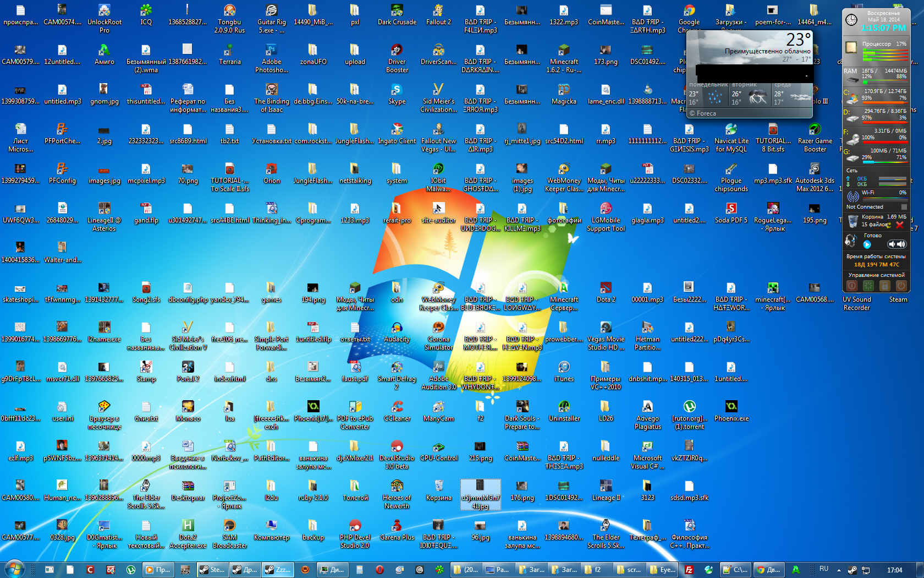Open the taskbar clock showing 17:04
This screenshot has height=578, width=924.
[894, 570]
